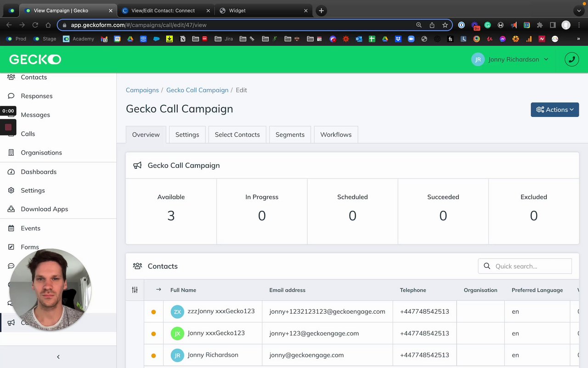The height and width of the screenshot is (368, 588).
Task: Click the arrow icon in table header
Action: 158,289
